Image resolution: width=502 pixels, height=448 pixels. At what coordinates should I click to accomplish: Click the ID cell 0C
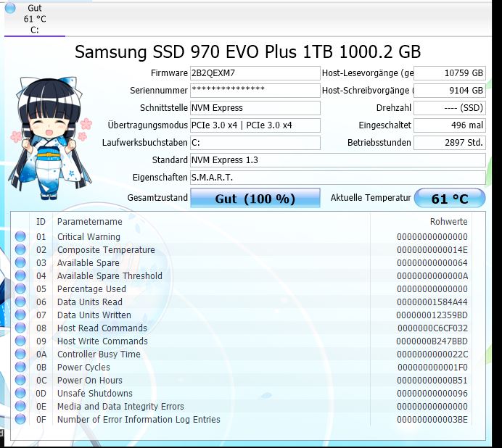(x=41, y=381)
